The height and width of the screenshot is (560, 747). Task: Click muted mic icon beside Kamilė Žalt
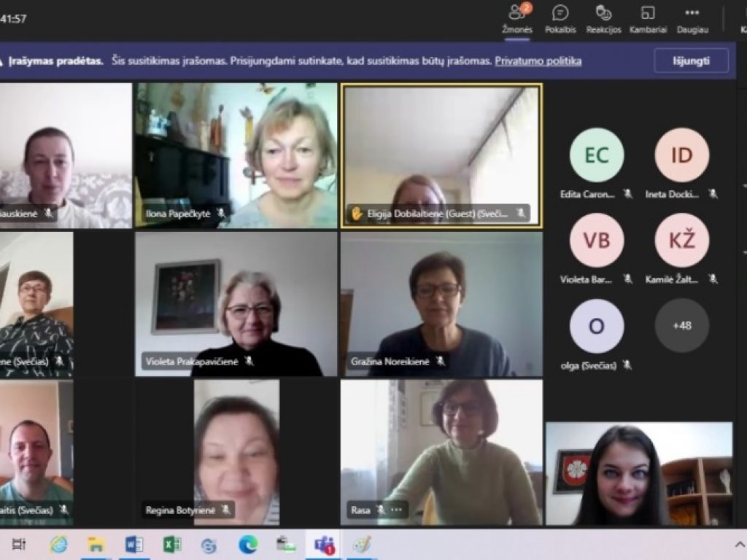[713, 279]
